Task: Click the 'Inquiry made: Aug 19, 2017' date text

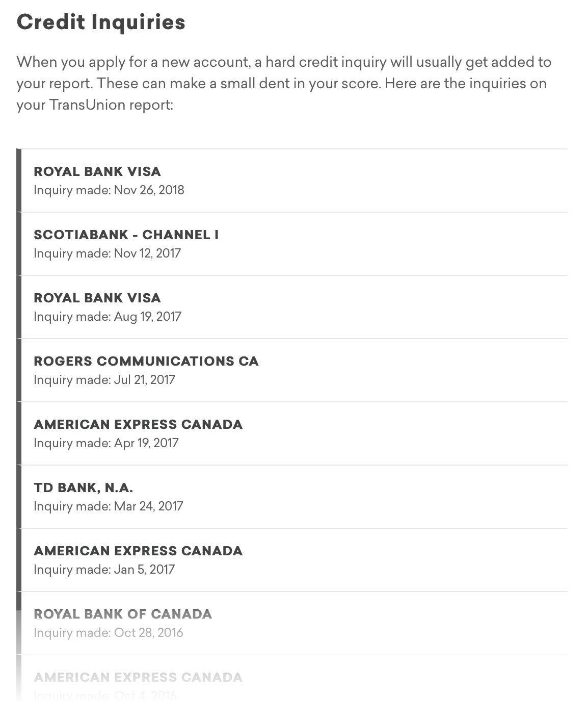Action: click(108, 317)
